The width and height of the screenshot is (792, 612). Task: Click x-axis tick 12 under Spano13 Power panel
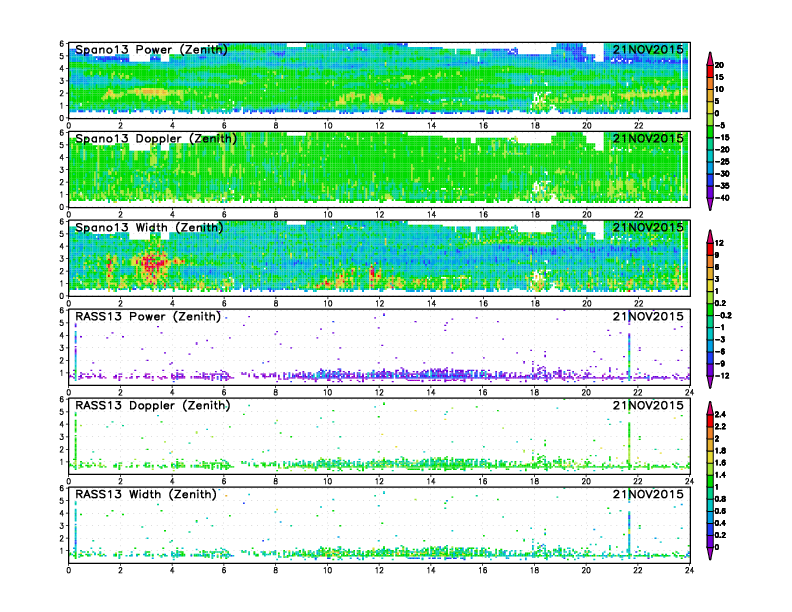click(379, 126)
